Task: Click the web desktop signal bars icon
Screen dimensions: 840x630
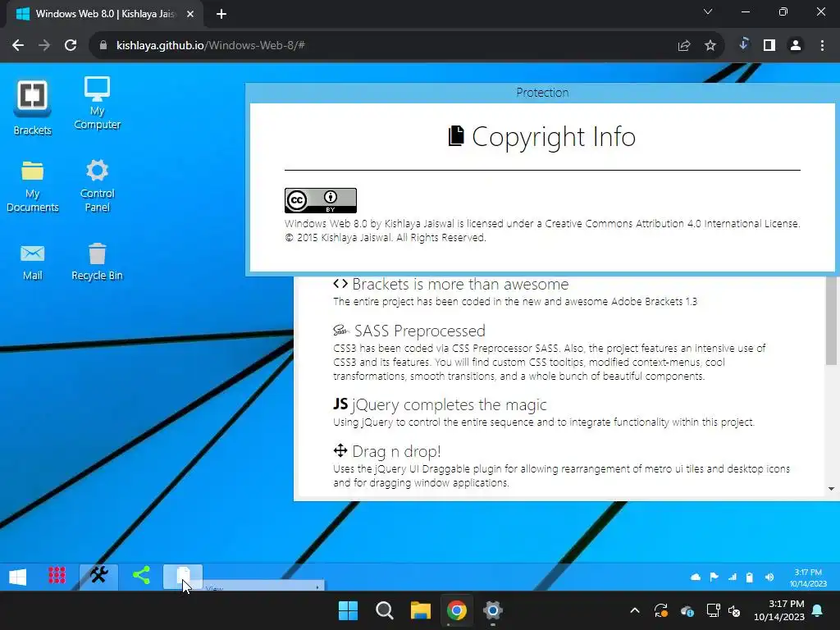Action: pyautogui.click(x=733, y=577)
